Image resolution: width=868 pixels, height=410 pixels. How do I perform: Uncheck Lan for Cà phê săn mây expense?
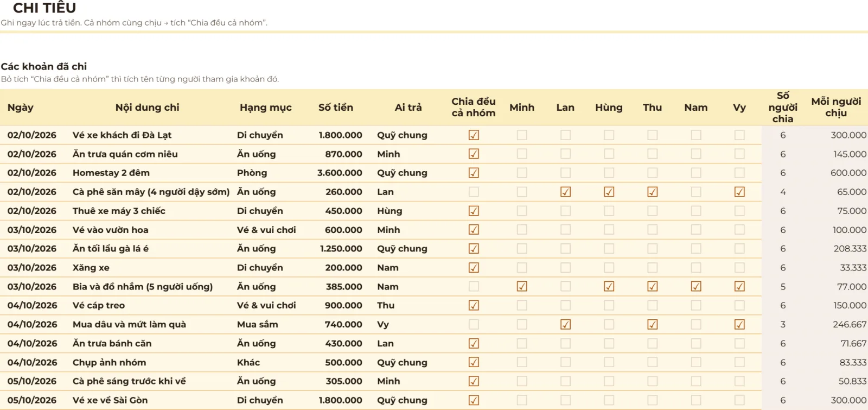565,192
